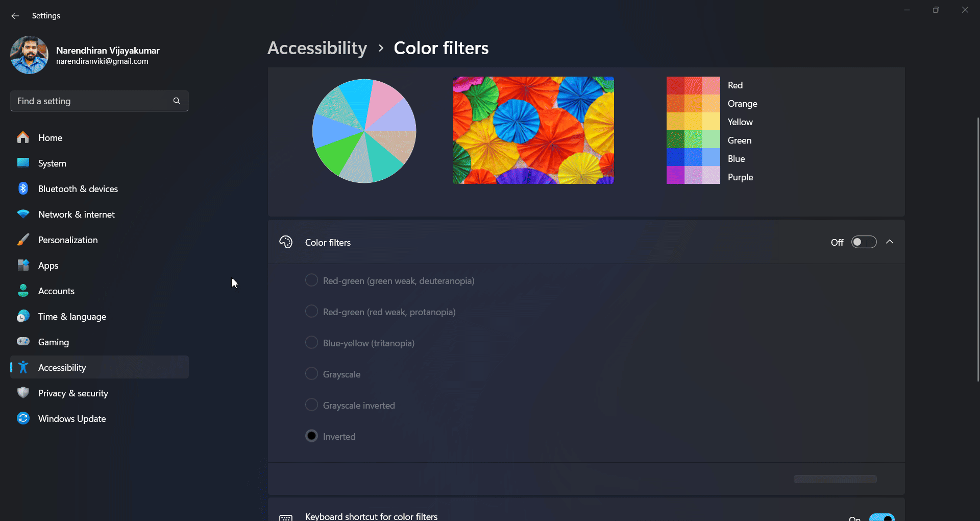The width and height of the screenshot is (980, 521).
Task: Select the Inverted radio button
Action: 311,436
